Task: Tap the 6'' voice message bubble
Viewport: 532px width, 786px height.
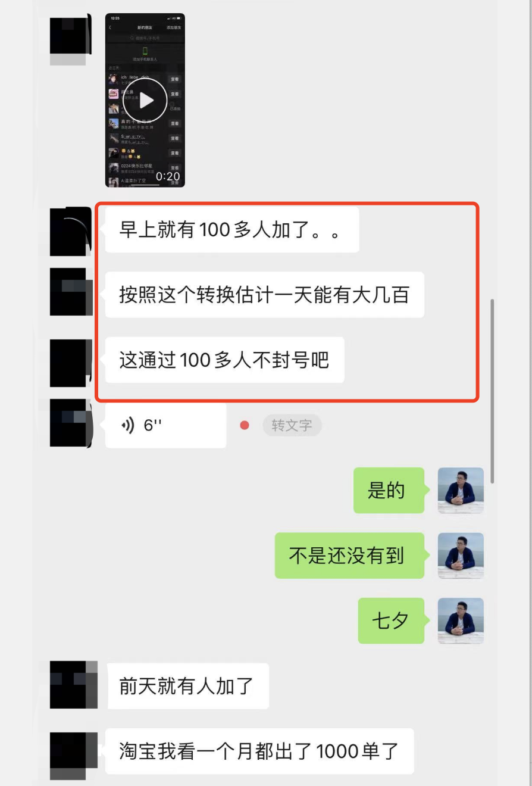Action: pos(165,425)
